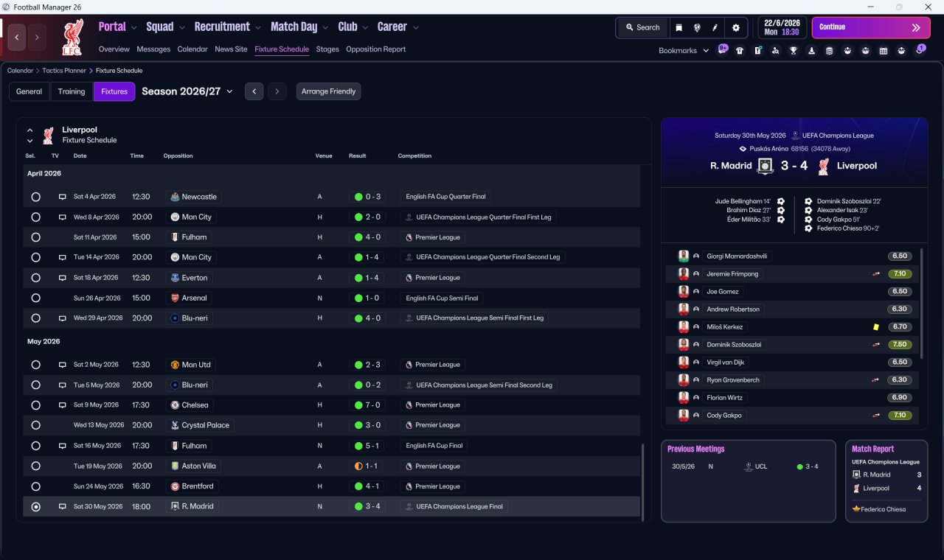Open the trophy shortcut icon
Viewport: 944px width, 560px height.
[794, 50]
